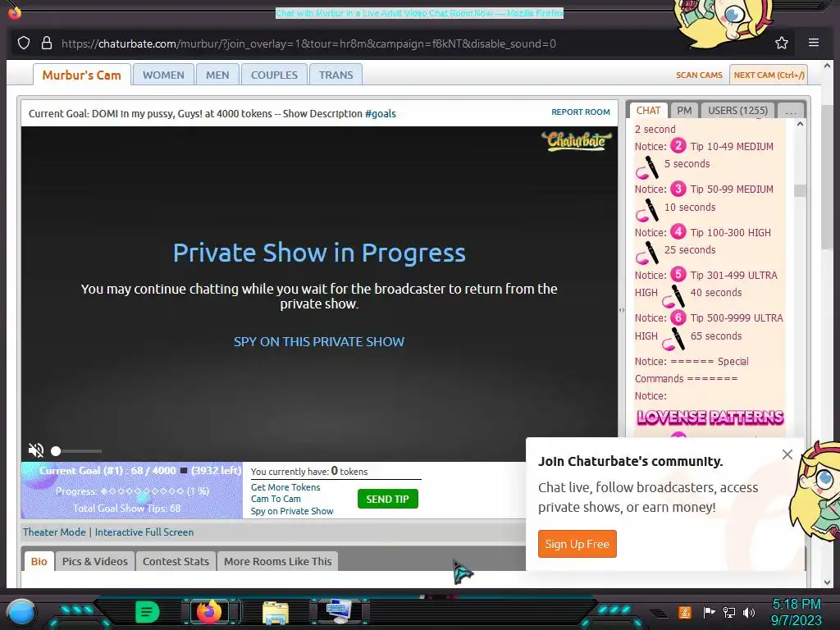
Task: Click the chat panel scrollbar thumb
Action: click(x=800, y=190)
